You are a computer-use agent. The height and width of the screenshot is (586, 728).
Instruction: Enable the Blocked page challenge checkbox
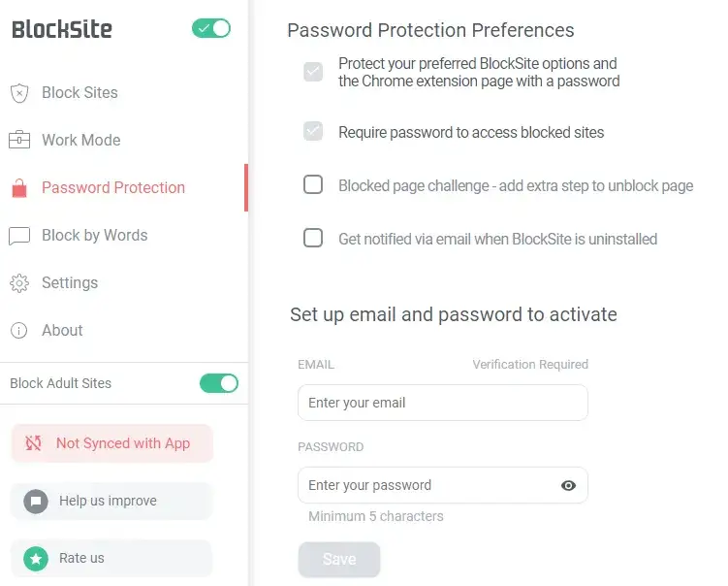313,184
